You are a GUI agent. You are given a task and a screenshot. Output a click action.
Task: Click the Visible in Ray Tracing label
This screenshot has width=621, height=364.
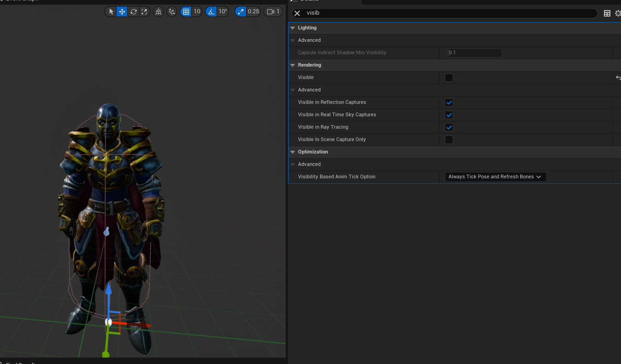click(323, 127)
